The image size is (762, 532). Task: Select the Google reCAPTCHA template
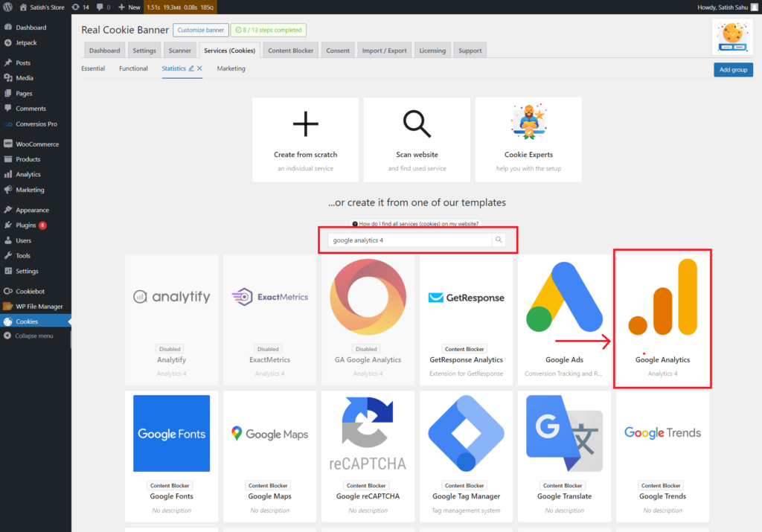368,456
